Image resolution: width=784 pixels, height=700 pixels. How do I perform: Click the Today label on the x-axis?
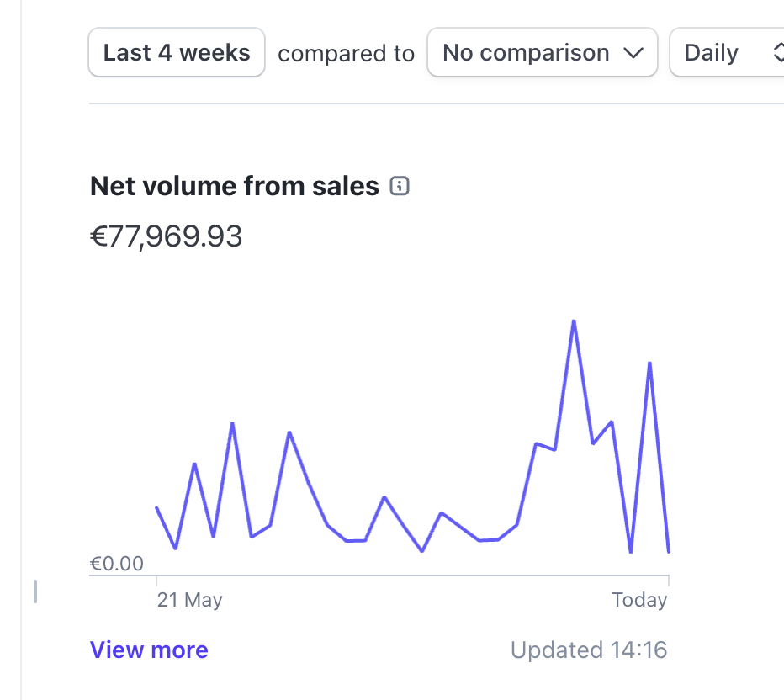[639, 600]
